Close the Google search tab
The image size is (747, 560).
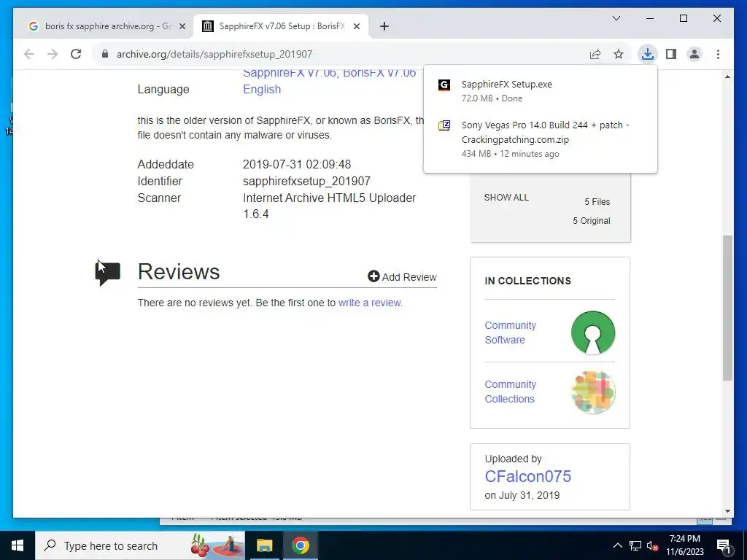[x=182, y=26]
